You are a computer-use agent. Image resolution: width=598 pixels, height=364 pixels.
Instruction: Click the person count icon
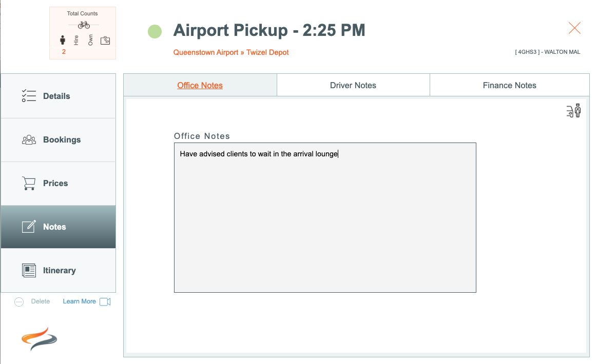tap(63, 40)
